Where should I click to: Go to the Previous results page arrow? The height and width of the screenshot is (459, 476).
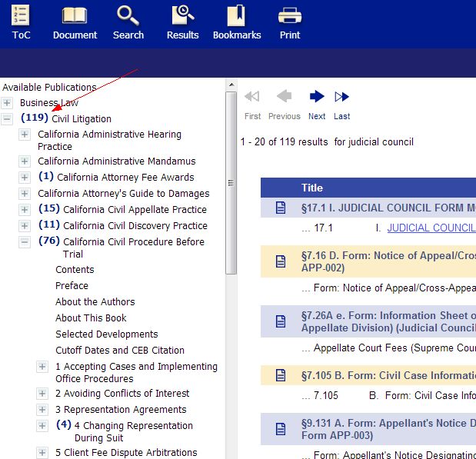285,96
